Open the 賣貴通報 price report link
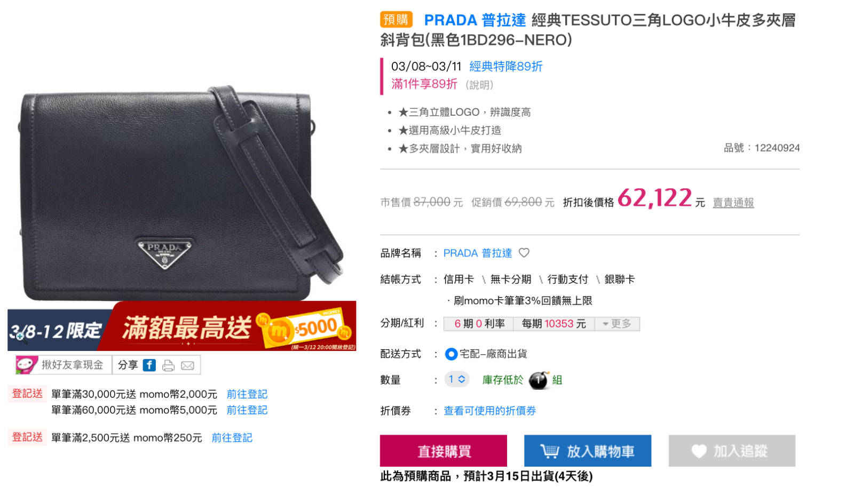The image size is (846, 504). (x=733, y=203)
